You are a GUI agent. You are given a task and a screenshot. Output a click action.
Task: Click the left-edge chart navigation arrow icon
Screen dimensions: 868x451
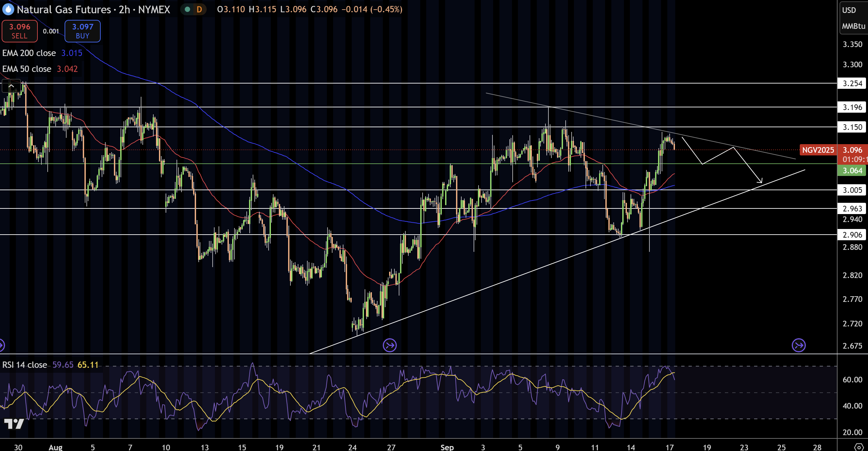(x=1, y=345)
